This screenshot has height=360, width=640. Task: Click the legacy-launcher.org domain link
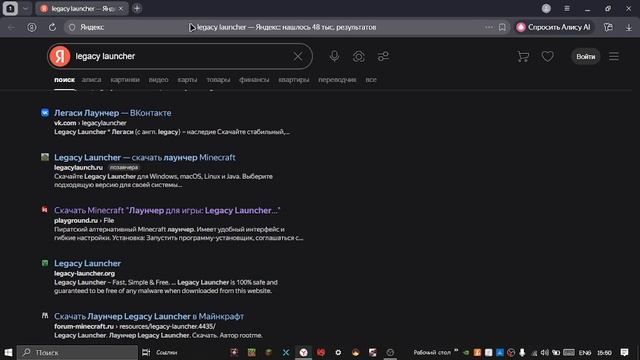(84, 273)
